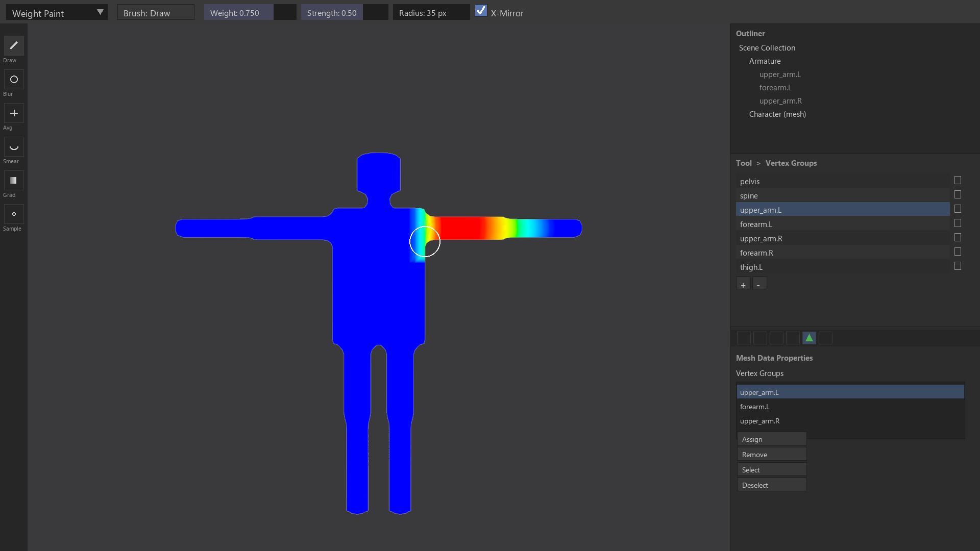Toggle the checkbox for upper_arm.L in Tool panel
Screen dimensions: 980x551
pyautogui.click(x=958, y=209)
